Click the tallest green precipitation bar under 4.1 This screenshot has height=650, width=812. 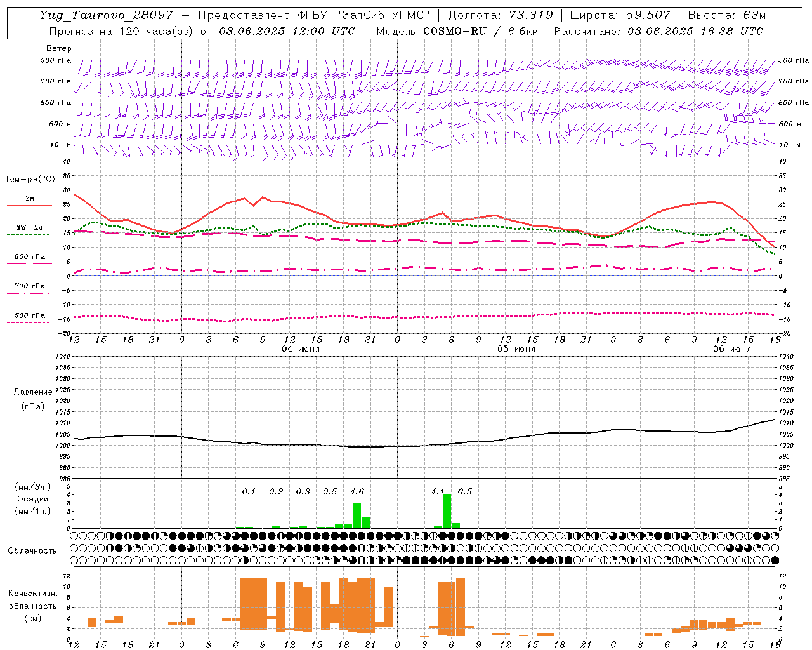447,511
